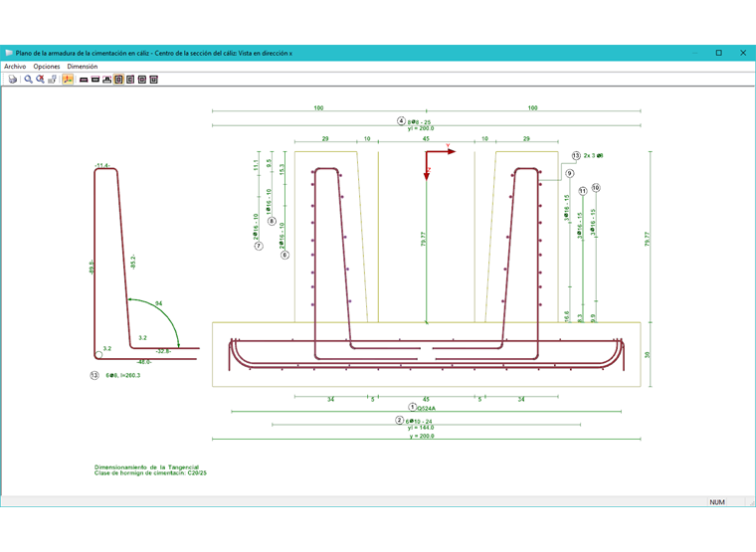Maximize the reinforcement drawing window
The height and width of the screenshot is (552, 756).
pyautogui.click(x=719, y=53)
